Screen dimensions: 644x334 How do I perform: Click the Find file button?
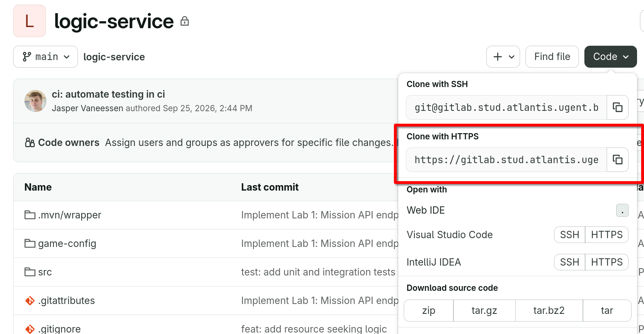[x=552, y=57]
